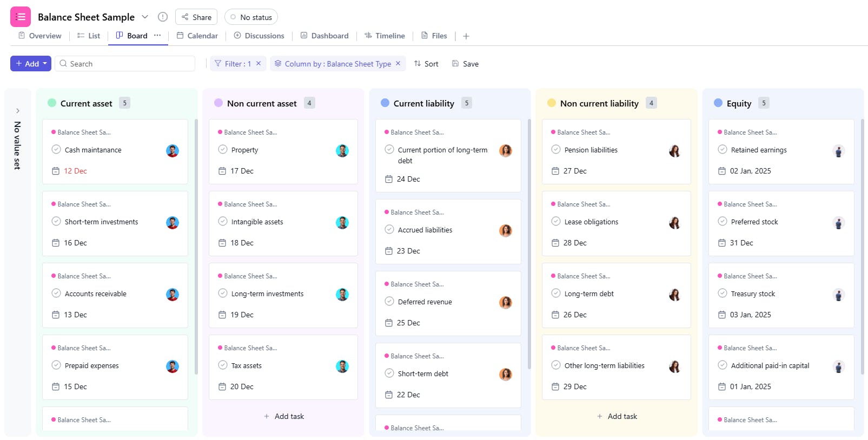Viewport: 868px width, 440px height.
Task: Complete the Pension liabilities task
Action: click(x=556, y=150)
